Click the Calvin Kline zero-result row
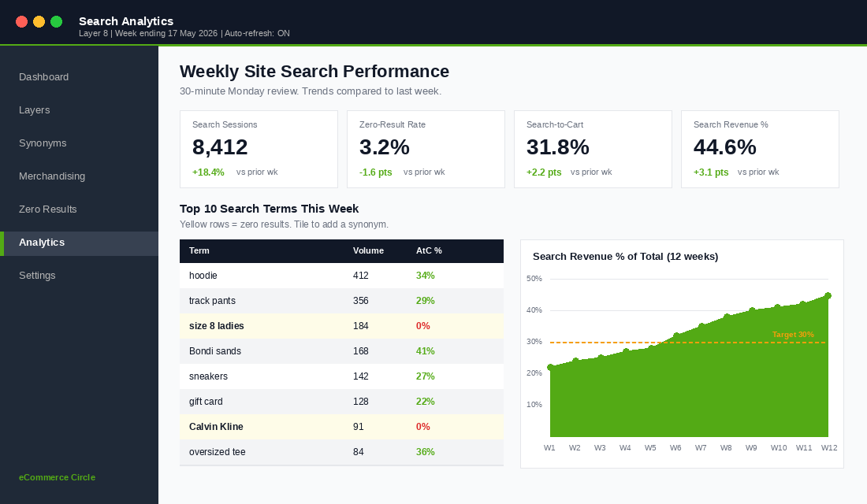Screen dimensions: 867x504 click(342, 427)
